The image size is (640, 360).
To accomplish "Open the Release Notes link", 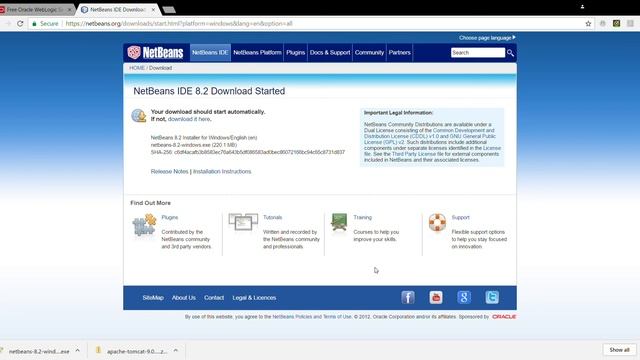I will pyautogui.click(x=169, y=171).
